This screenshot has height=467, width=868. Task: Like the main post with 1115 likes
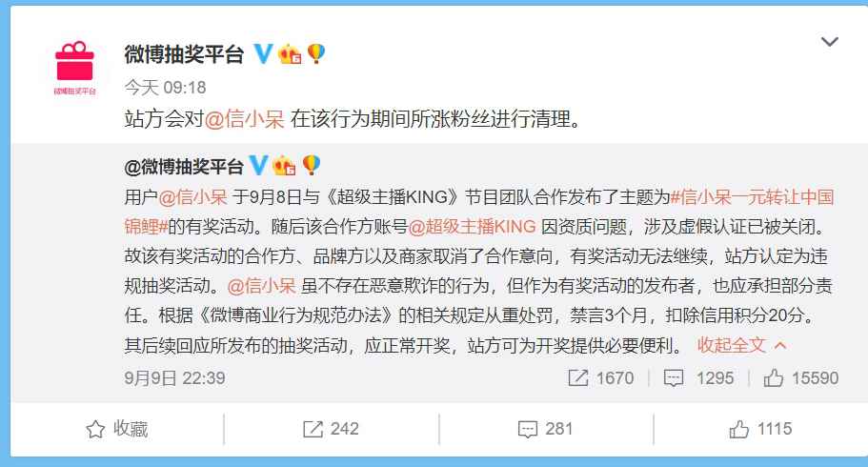tap(760, 429)
